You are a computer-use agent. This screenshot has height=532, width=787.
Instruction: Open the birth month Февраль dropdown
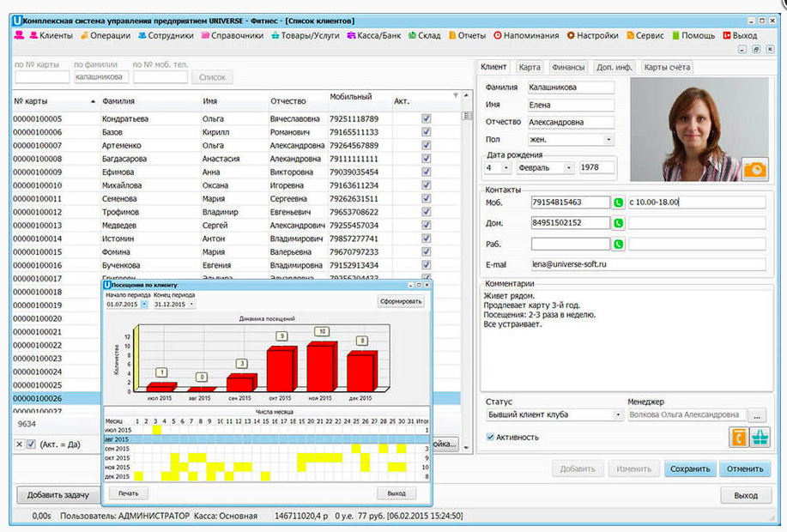568,168
